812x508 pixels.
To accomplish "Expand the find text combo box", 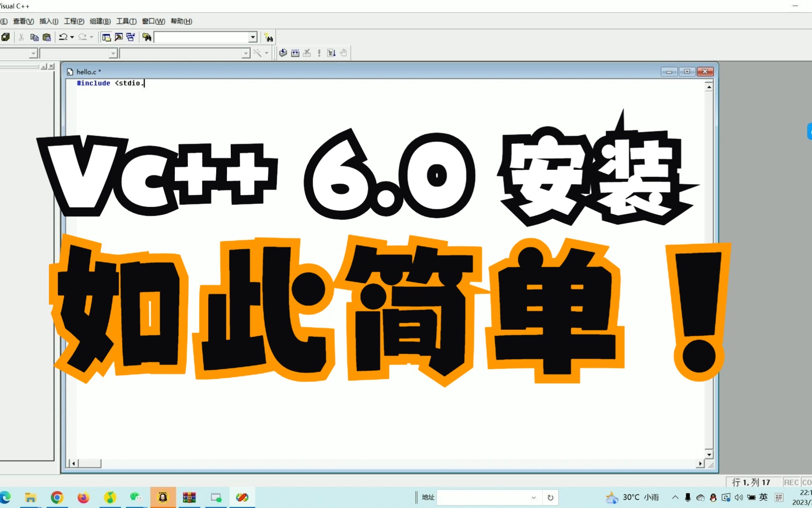I will tap(253, 37).
